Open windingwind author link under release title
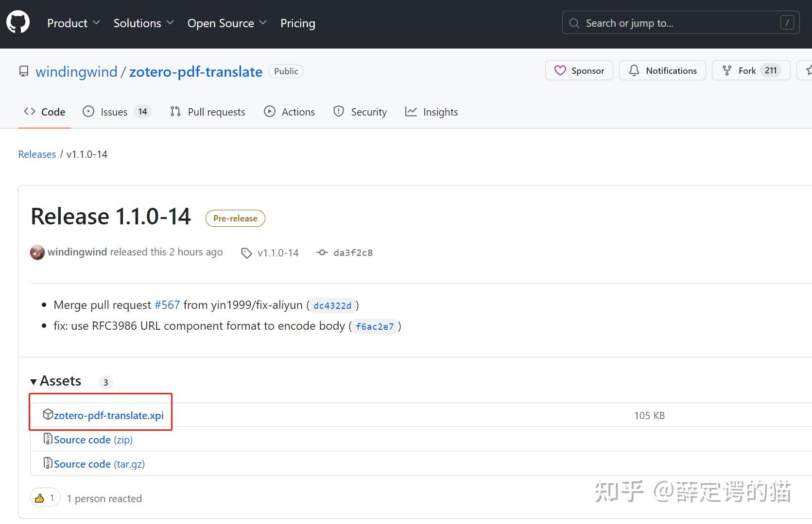Screen dimensions: 812x524 tap(77, 252)
